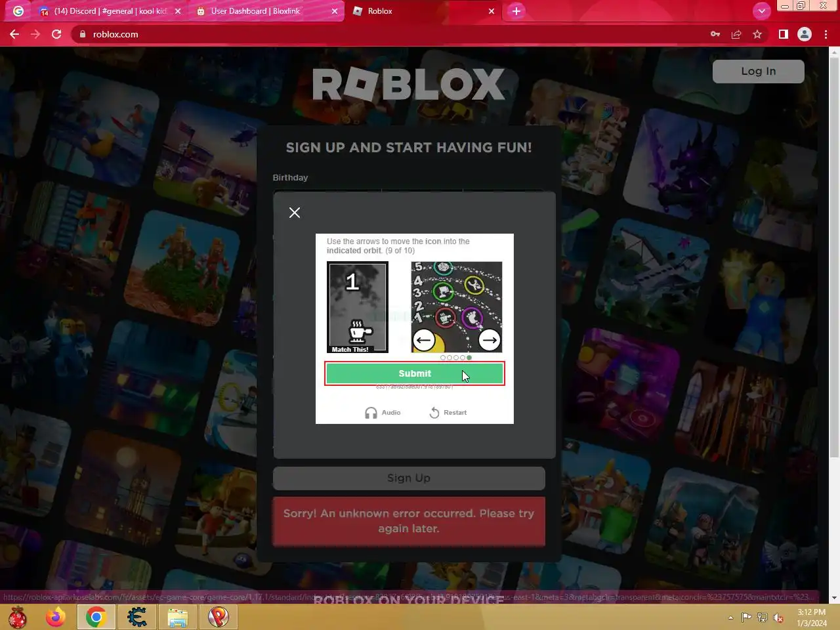The height and width of the screenshot is (630, 840).
Task: Reload the Roblox page
Action: [x=56, y=34]
